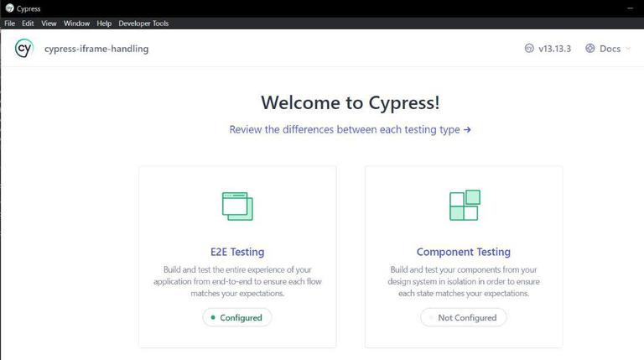Click the Cypress app icon in title bar
Screen dimensions: 644x360
point(9,8)
